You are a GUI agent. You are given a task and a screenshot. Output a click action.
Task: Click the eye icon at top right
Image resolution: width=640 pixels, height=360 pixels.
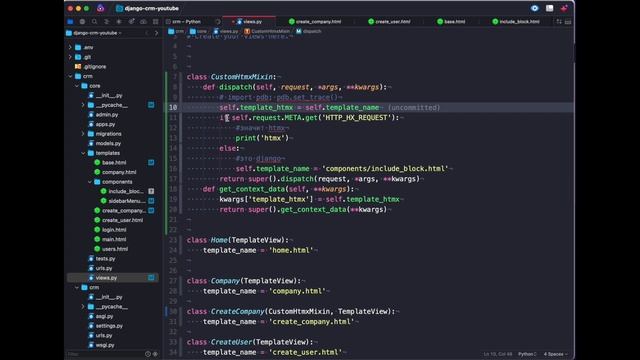[x=535, y=8]
